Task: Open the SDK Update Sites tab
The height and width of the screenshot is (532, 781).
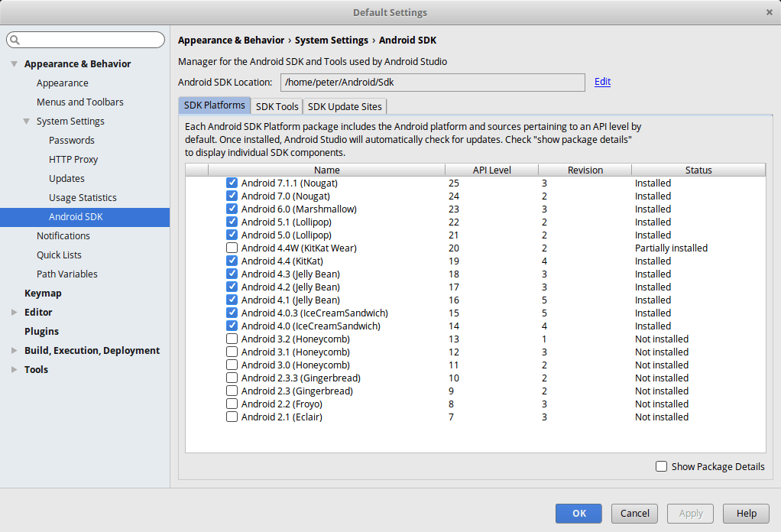Action: pos(344,106)
